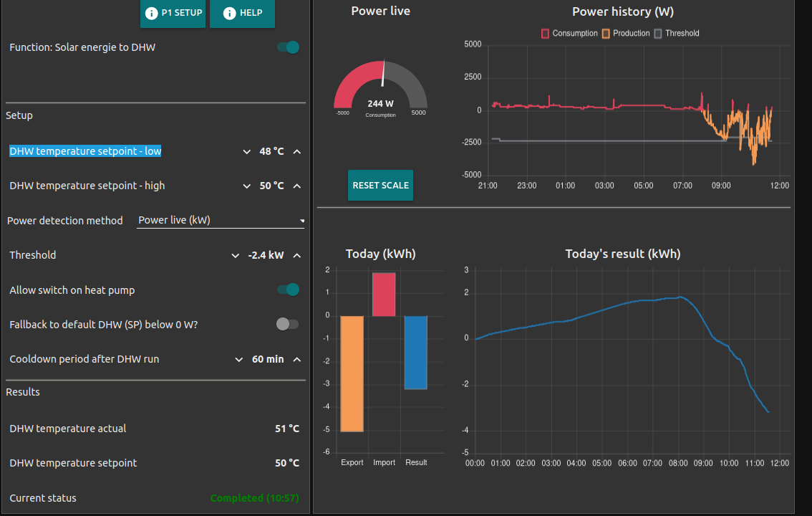Select the highlighted setpoint-low label text
Viewport: 812px width, 516px height.
coord(85,151)
